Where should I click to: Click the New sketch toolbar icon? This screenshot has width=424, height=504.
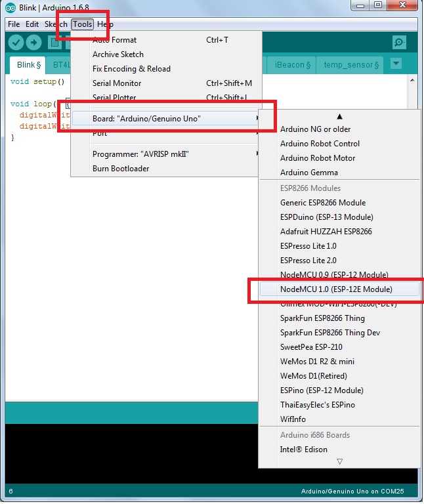[54, 42]
